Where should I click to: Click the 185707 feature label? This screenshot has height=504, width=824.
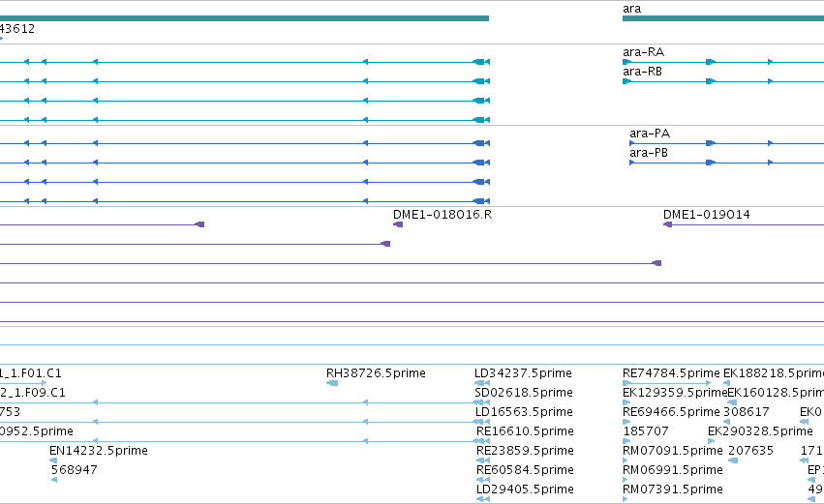coord(645,431)
